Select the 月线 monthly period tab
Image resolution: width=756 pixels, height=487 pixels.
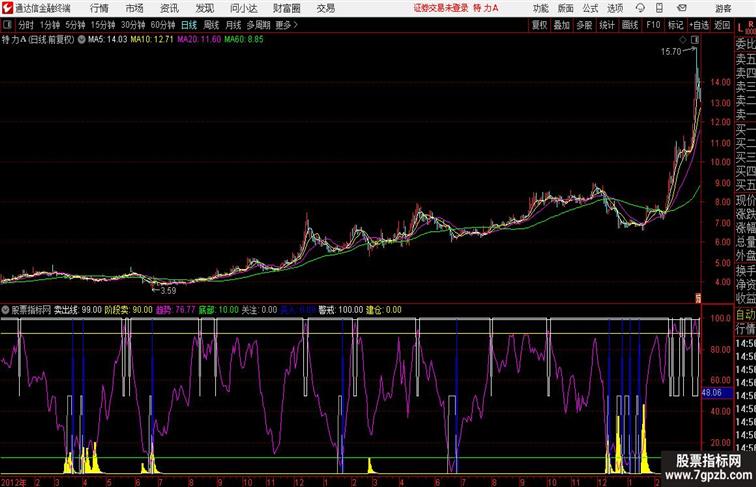(x=233, y=25)
